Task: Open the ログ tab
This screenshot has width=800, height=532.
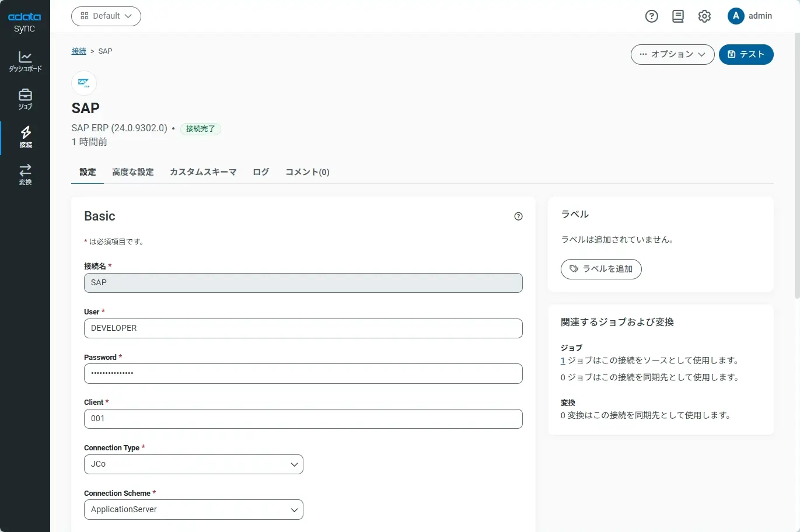Action: click(260, 171)
